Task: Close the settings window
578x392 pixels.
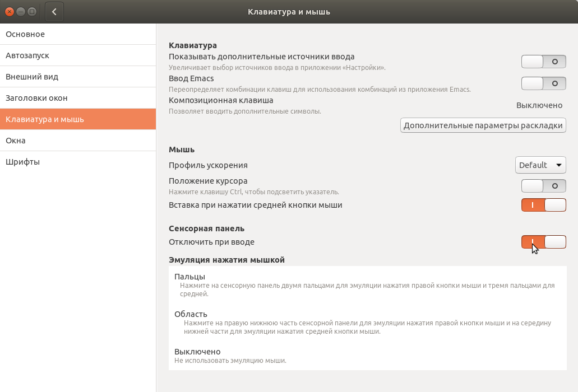Action: click(10, 11)
